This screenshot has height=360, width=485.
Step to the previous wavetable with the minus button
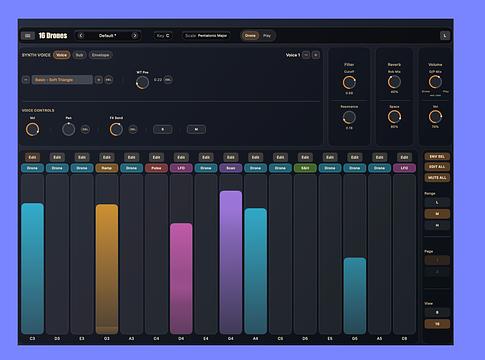click(26, 80)
